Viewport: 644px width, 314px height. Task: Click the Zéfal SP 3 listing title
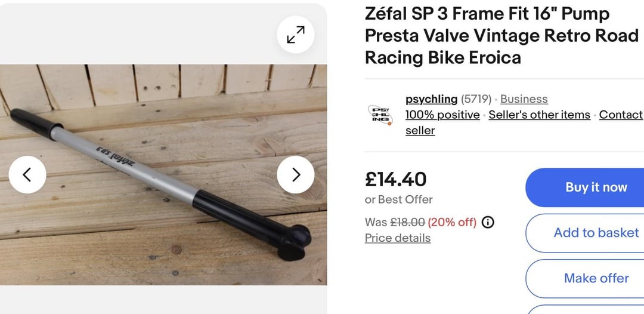click(502, 36)
